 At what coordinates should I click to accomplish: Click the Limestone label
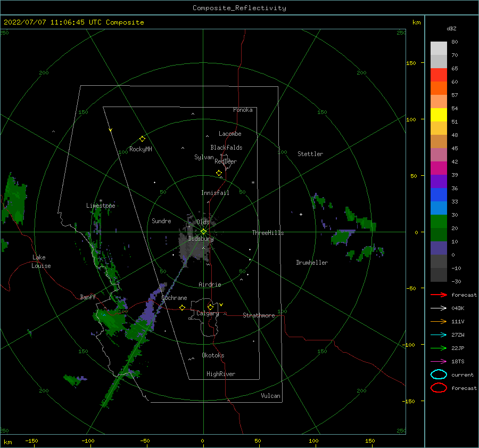coord(101,206)
